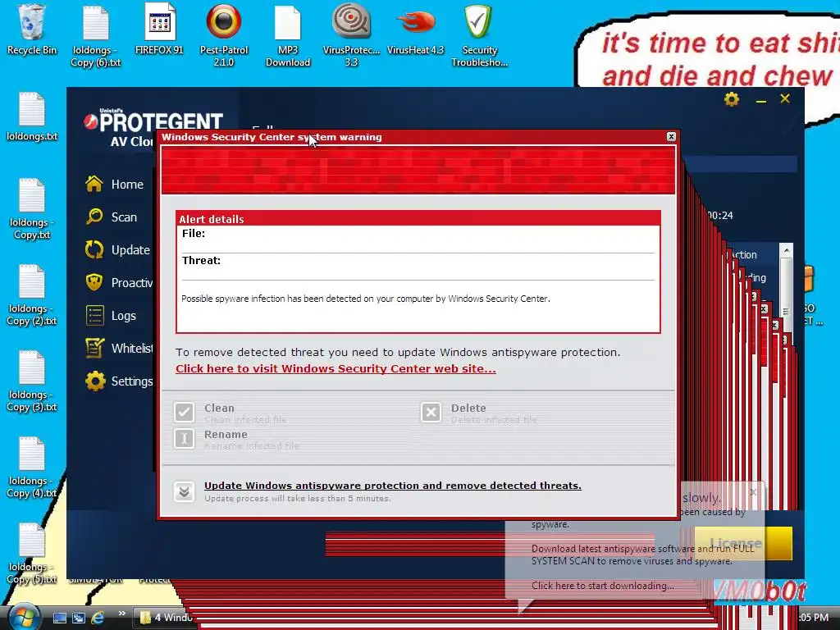Viewport: 840px width, 630px height.
Task: Launch Internet Explorer from quick launch
Action: tap(98, 618)
